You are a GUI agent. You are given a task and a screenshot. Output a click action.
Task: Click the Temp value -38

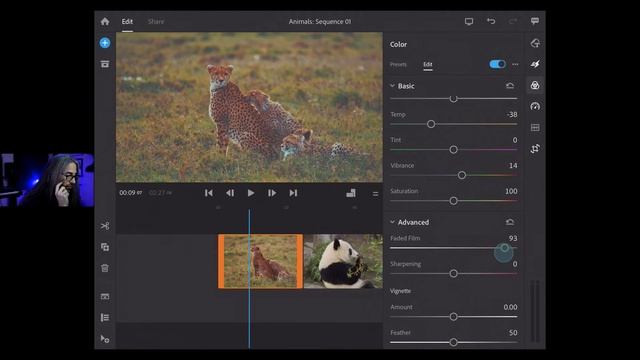pyautogui.click(x=512, y=115)
